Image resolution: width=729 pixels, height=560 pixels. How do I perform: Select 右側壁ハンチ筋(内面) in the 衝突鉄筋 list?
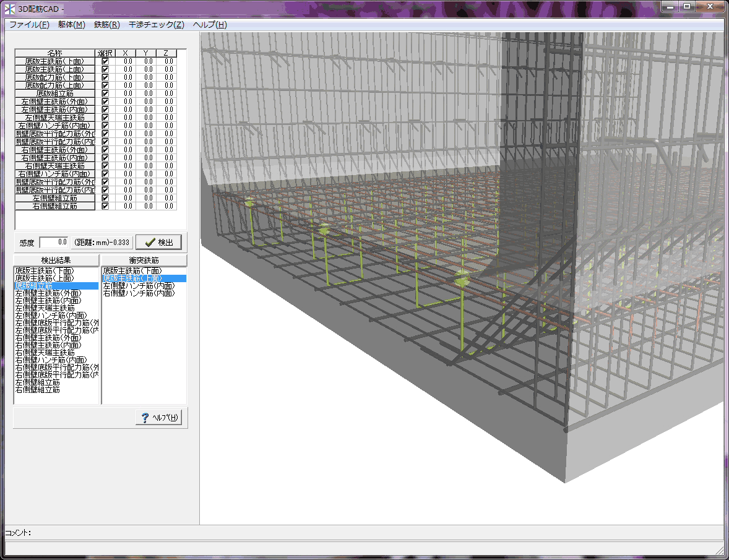(139, 293)
